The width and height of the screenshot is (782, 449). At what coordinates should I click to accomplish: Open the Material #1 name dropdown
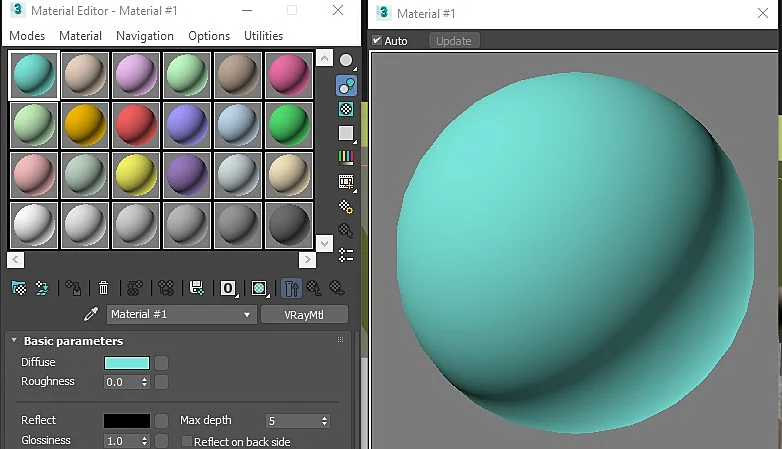tap(182, 314)
